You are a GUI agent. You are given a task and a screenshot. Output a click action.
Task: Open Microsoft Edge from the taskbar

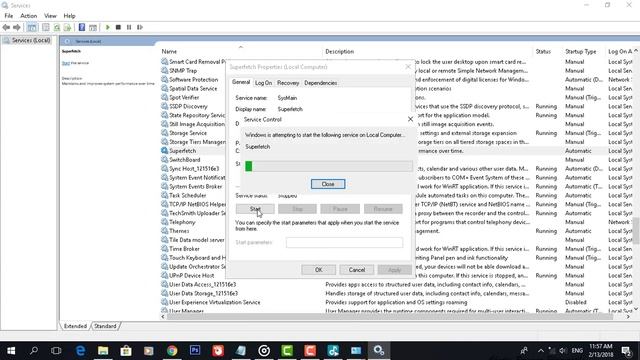[80, 351]
